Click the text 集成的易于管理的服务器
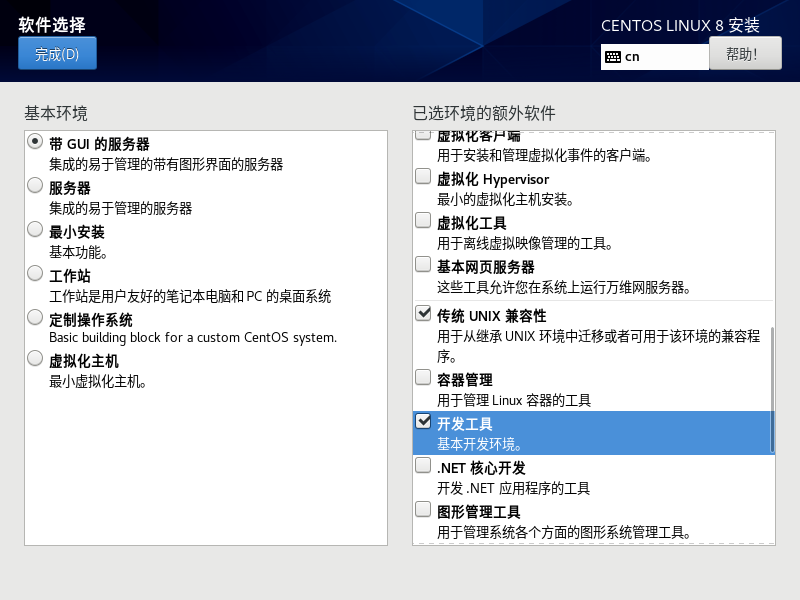Image resolution: width=800 pixels, height=600 pixels. [120, 208]
